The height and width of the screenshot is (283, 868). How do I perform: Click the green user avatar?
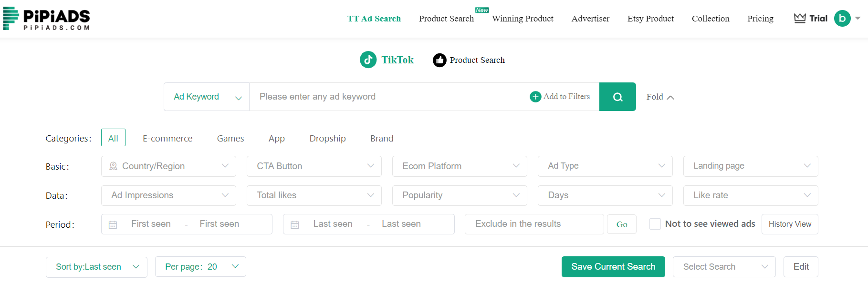coord(842,19)
